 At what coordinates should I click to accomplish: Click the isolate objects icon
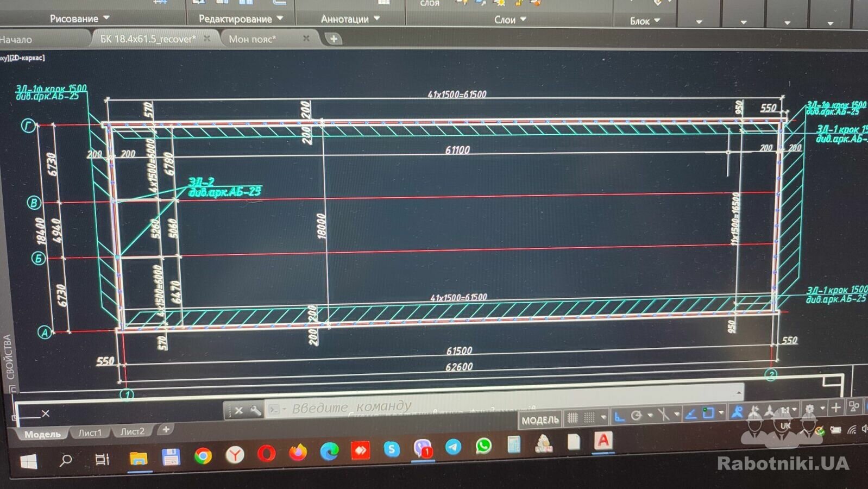point(853,406)
